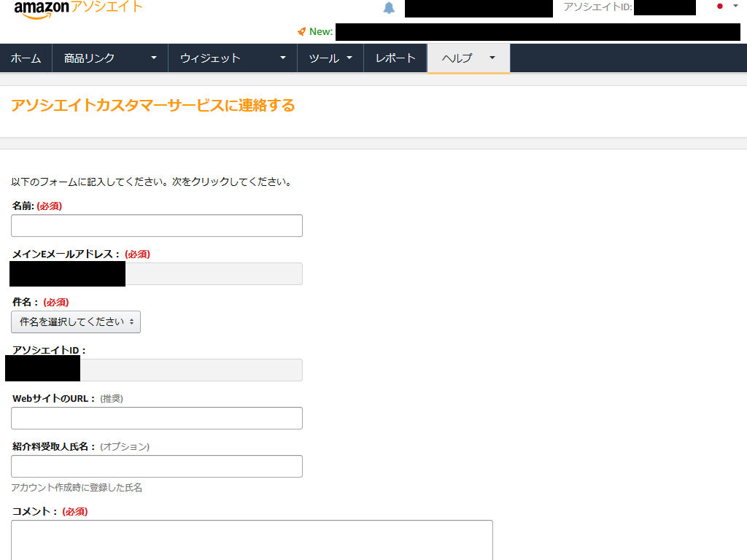747x560 pixels.
Task: Click the WebサイトのURL input field
Action: (156, 418)
